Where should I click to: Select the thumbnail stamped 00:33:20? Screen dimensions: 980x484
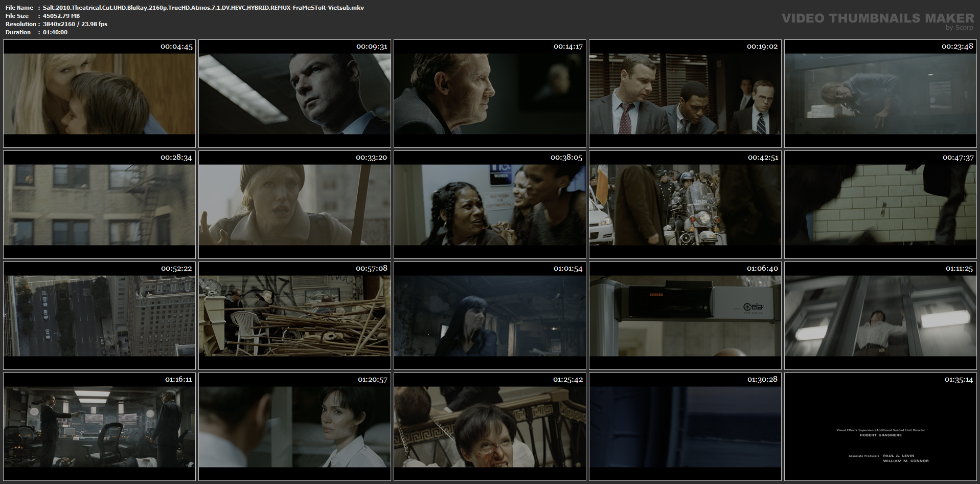click(x=294, y=205)
